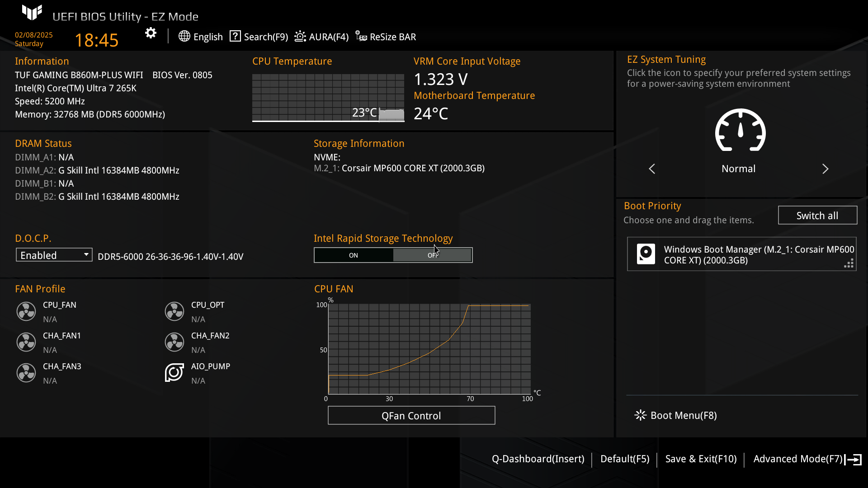Go to next EZ System Tuning mode
This screenshot has height=488, width=868.
tap(826, 169)
